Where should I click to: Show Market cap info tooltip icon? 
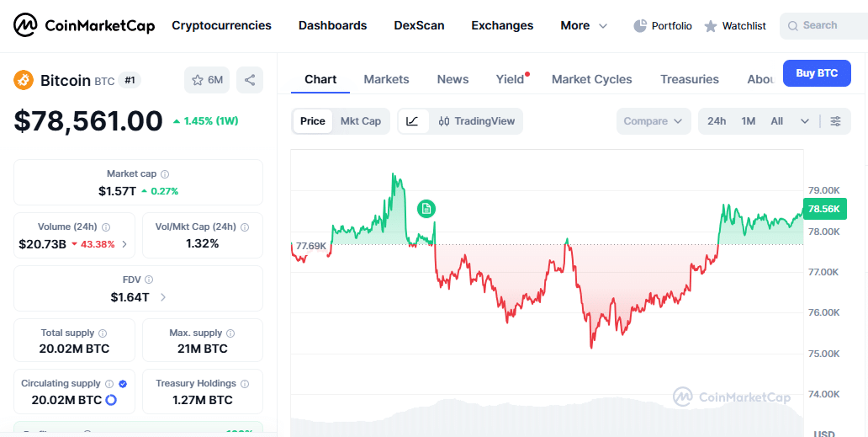click(x=164, y=174)
